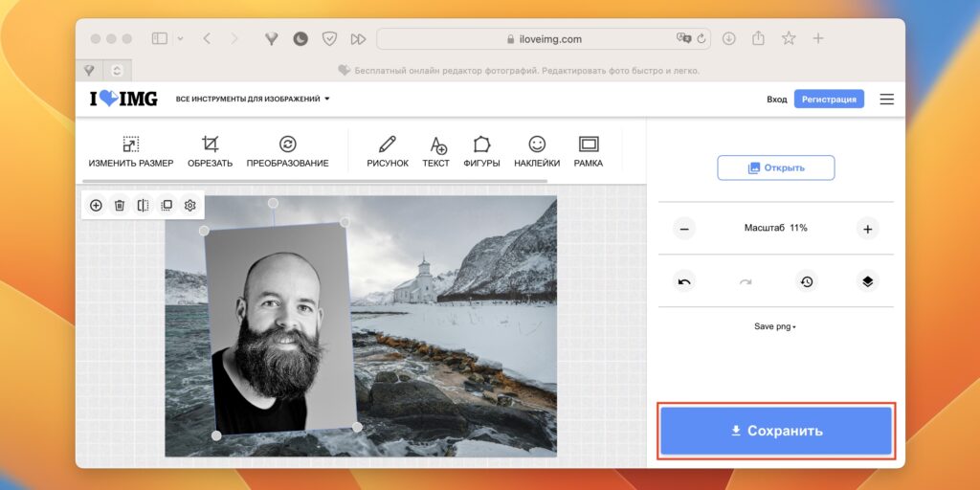Image resolution: width=980 pixels, height=490 pixels.
Task: Click the Сохранить save button
Action: [x=775, y=432]
